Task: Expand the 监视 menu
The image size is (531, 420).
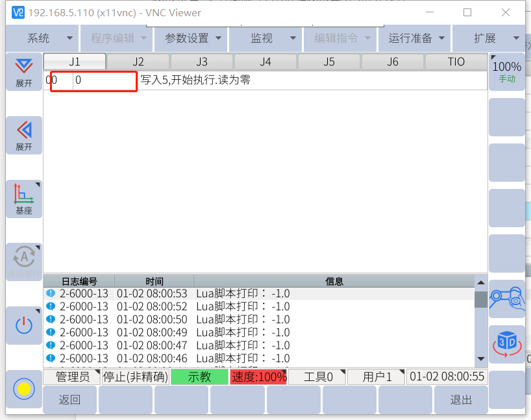Action: 266,38
